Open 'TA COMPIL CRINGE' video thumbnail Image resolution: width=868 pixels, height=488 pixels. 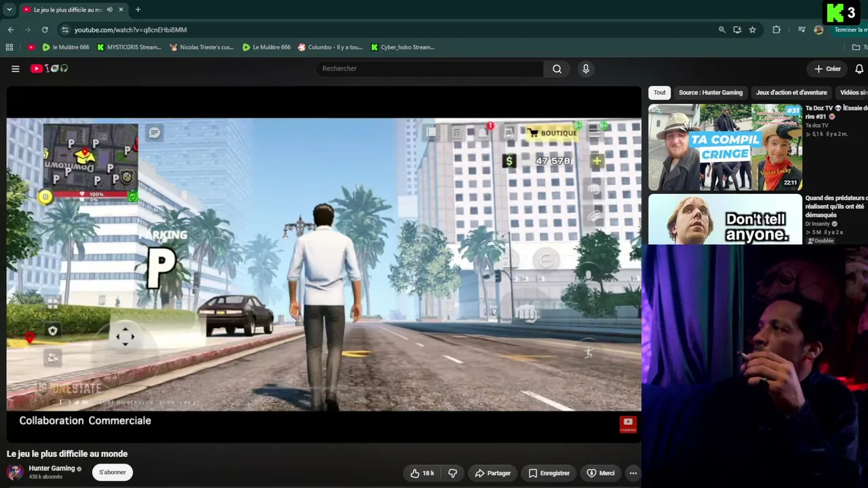(x=725, y=147)
